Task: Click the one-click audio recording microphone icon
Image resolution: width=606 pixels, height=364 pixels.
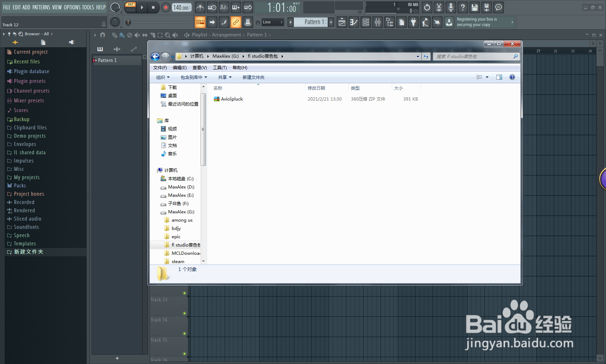Action: pyautogui.click(x=451, y=7)
